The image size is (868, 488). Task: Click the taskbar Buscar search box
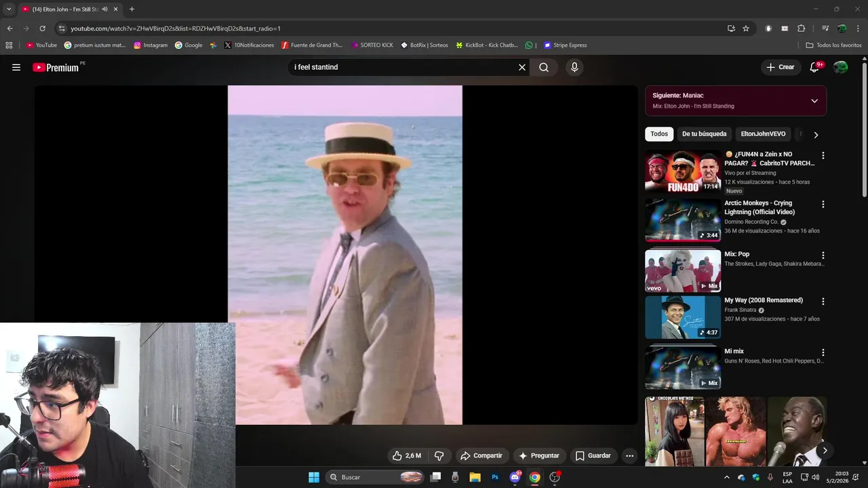pos(376,477)
